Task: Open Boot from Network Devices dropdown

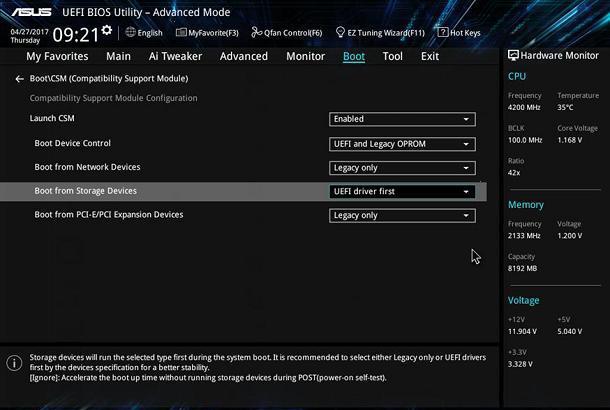Action: (402, 168)
